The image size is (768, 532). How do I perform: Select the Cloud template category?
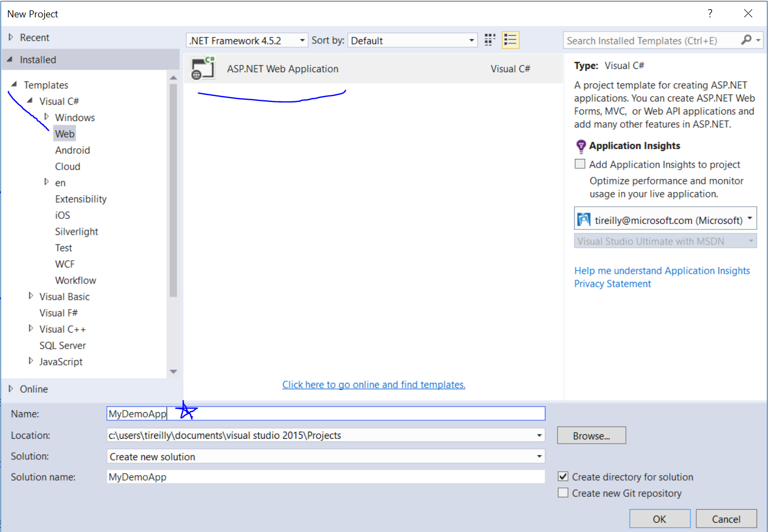pyautogui.click(x=68, y=166)
